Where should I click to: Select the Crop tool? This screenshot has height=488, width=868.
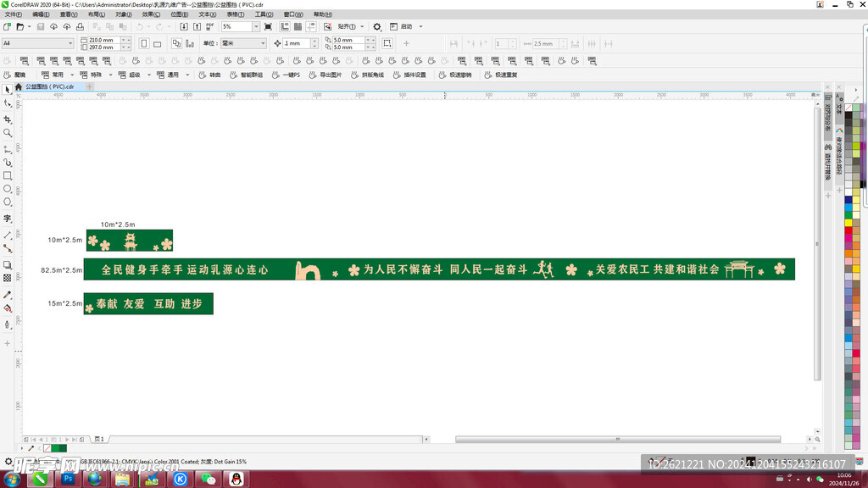point(8,119)
